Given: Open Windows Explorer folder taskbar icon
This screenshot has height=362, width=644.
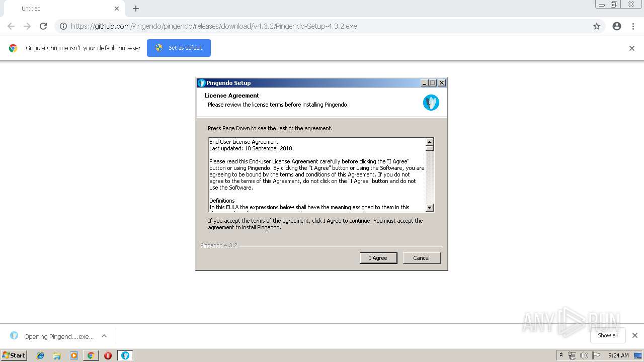Looking at the screenshot, I should click(x=57, y=355).
